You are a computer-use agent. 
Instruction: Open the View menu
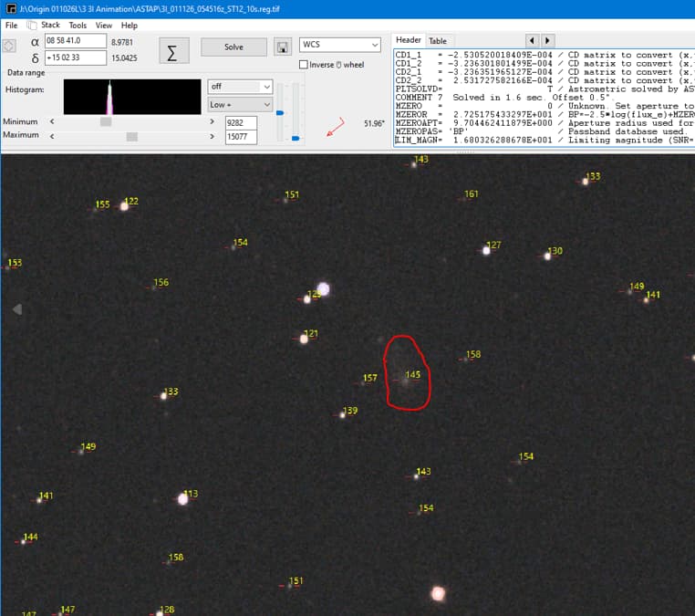(104, 26)
